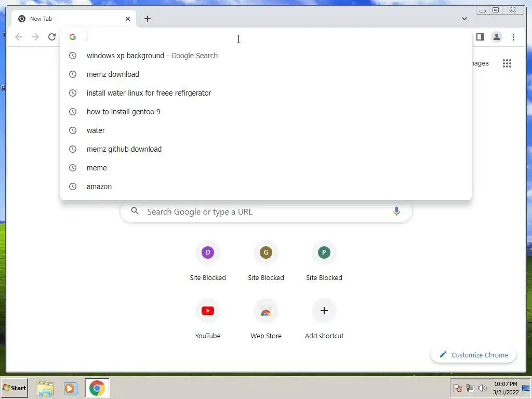Start voice search with microphone icon
This screenshot has width=532, height=399.
396,211
